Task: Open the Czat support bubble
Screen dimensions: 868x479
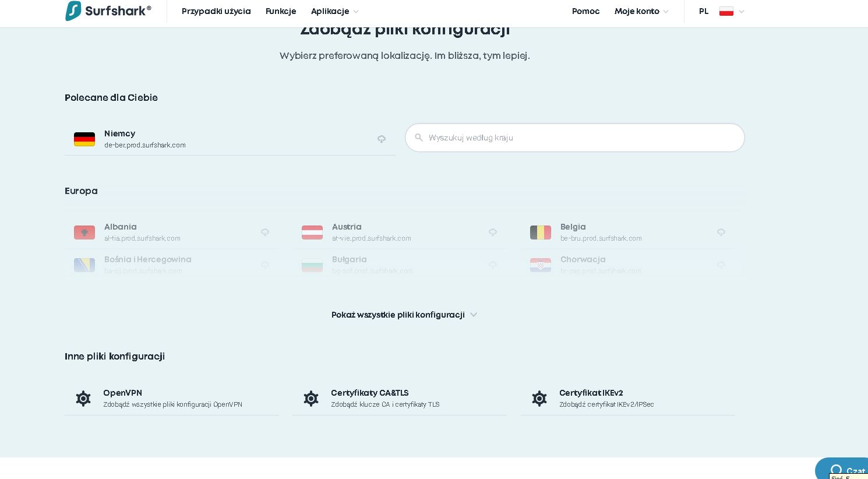Action: [x=846, y=470]
